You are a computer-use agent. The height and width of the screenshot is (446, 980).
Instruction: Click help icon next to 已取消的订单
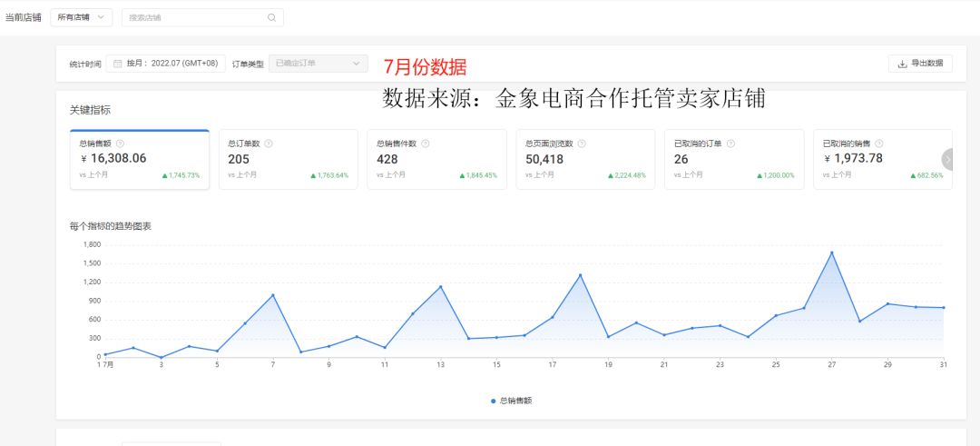[x=730, y=144]
